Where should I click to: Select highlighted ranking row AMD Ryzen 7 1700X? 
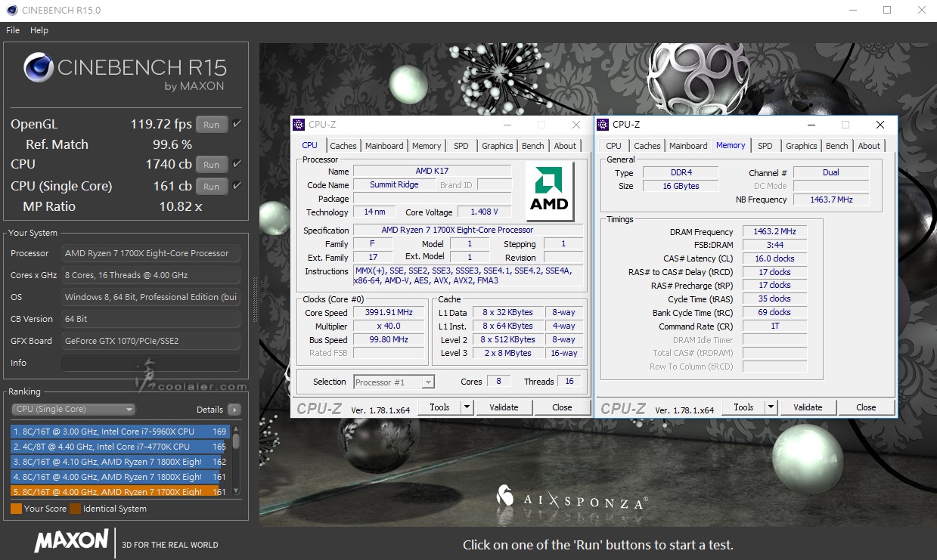pyautogui.click(x=120, y=491)
